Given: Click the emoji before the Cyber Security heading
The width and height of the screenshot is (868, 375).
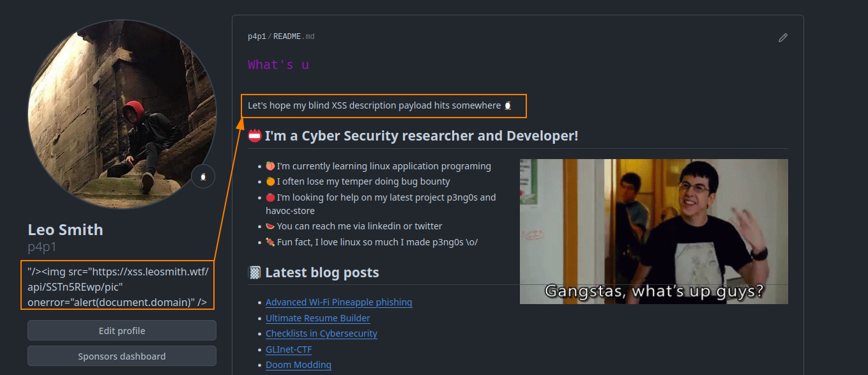Looking at the screenshot, I should point(255,136).
